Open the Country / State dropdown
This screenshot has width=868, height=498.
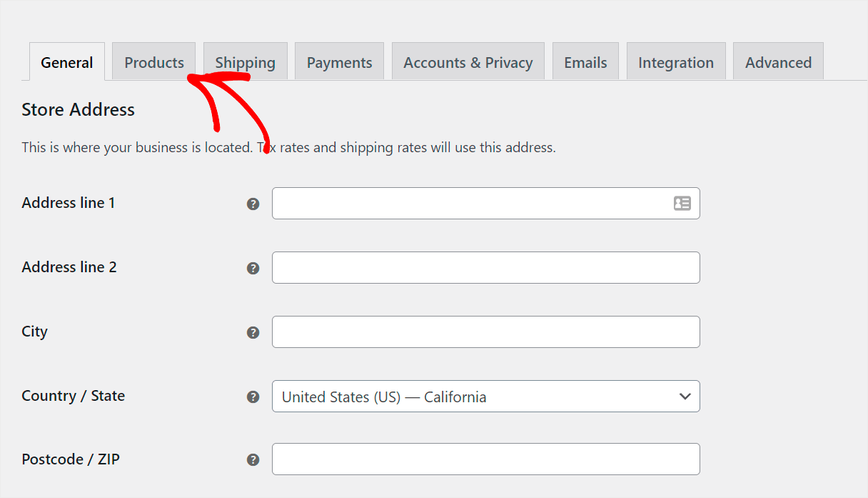point(485,397)
